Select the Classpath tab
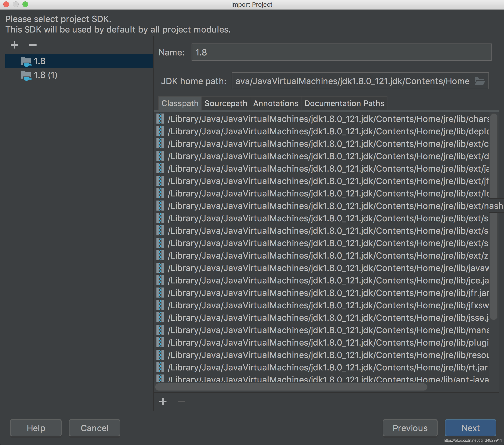Image resolution: width=504 pixels, height=445 pixels. pyautogui.click(x=179, y=103)
